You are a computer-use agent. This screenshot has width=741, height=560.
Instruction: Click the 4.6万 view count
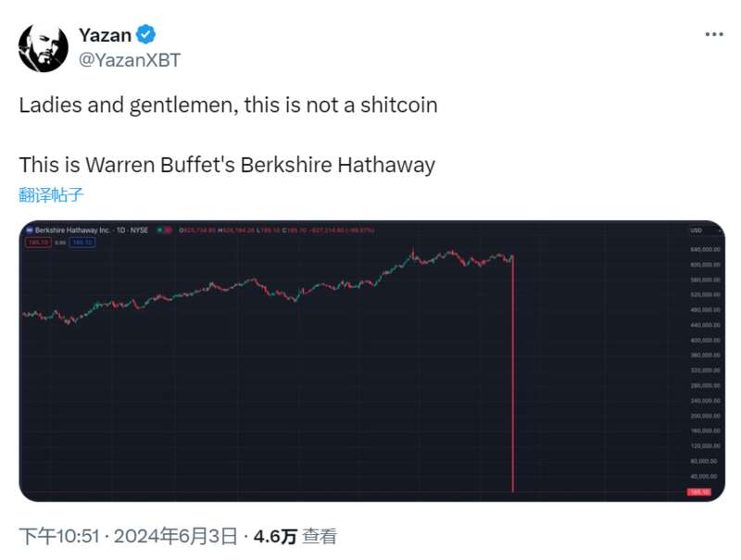(x=275, y=536)
